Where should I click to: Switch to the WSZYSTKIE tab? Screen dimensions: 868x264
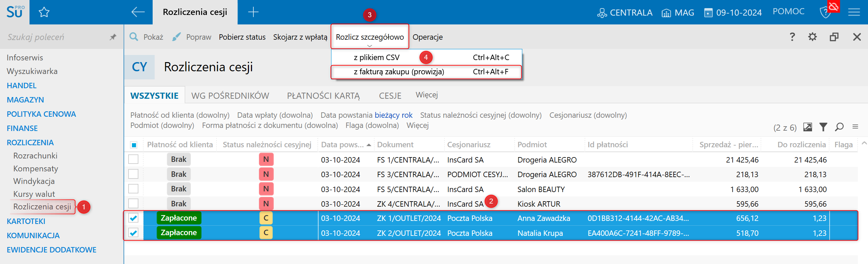click(154, 96)
